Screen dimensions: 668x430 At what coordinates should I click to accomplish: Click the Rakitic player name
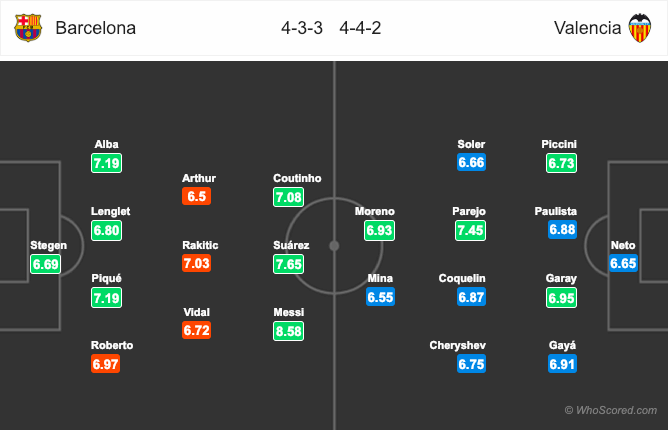[x=200, y=245]
